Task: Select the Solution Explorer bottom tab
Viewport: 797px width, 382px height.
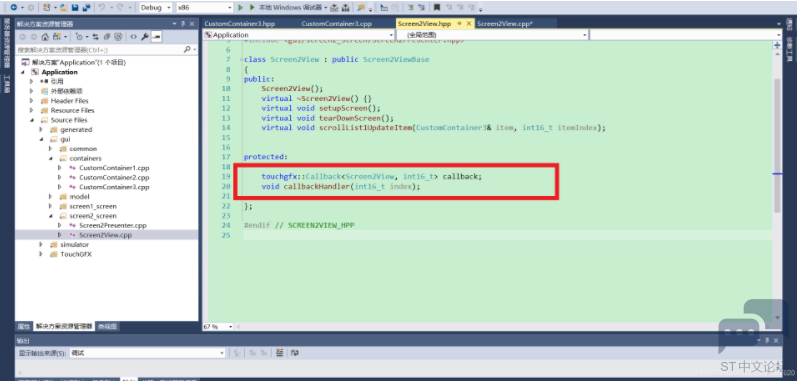Action: tap(65, 327)
